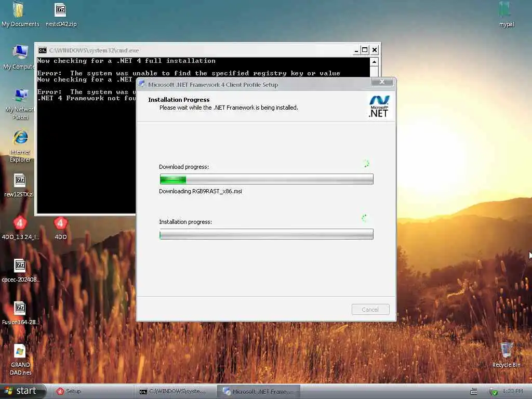The height and width of the screenshot is (399, 532).
Task: Select the Fusion364-28 archive icon
Action: tap(20, 313)
